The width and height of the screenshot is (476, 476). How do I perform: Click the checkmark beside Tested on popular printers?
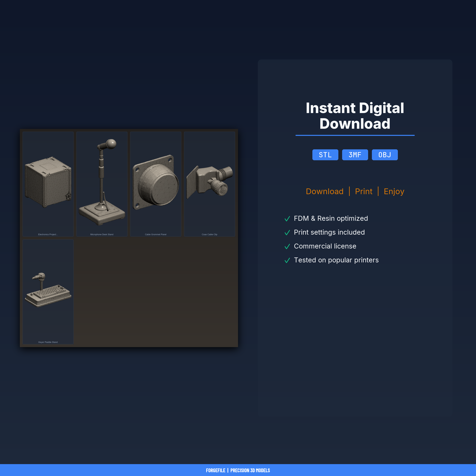tap(287, 260)
